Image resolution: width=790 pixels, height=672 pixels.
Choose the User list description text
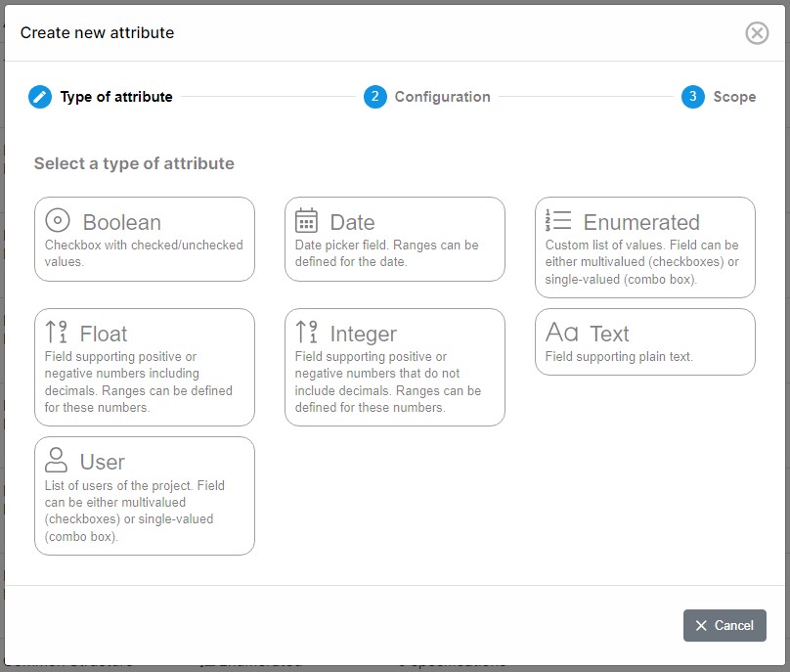tap(135, 511)
